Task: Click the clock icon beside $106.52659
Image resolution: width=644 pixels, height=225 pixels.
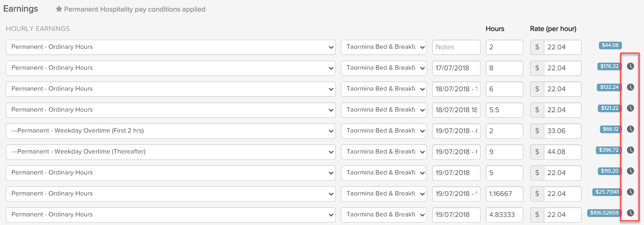Action: 630,213
